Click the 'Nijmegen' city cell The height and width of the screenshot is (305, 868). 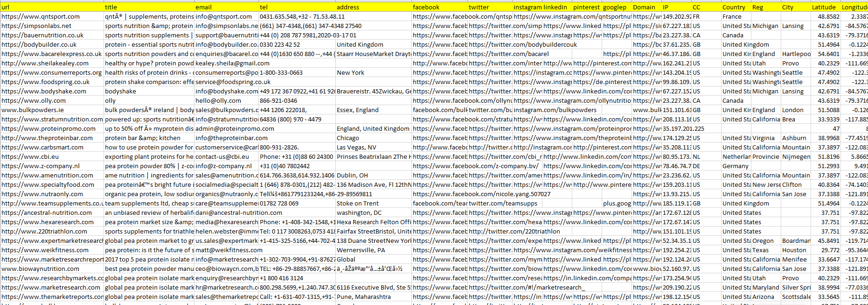tap(796, 156)
